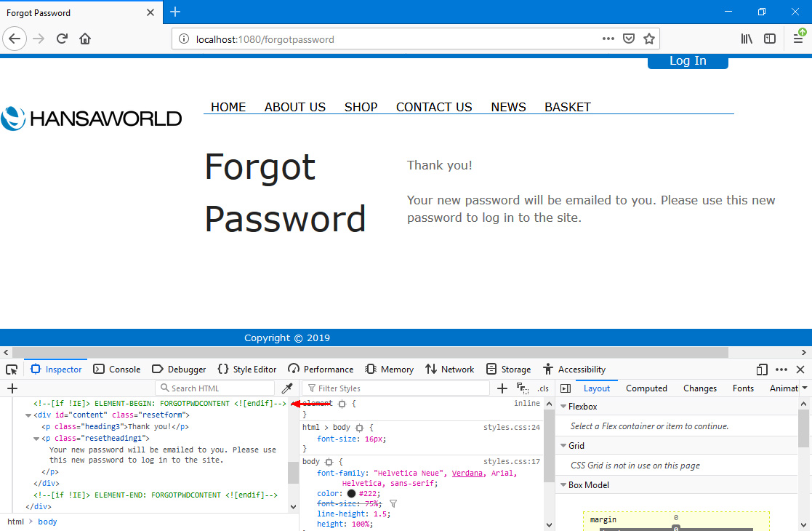Highlight element for body rule selector
The image size is (812, 531).
[329, 462]
